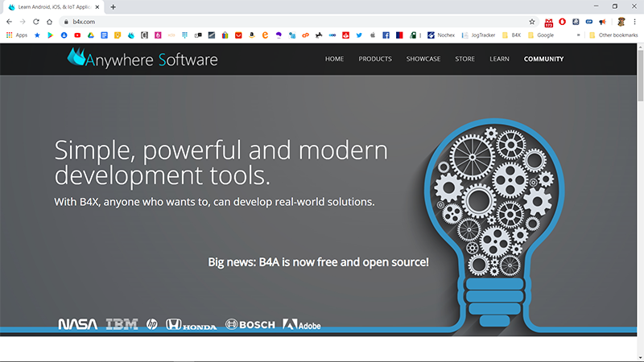Viewport: 644px width, 362px height.
Task: Click the Bosch logo
Action: coord(250,325)
